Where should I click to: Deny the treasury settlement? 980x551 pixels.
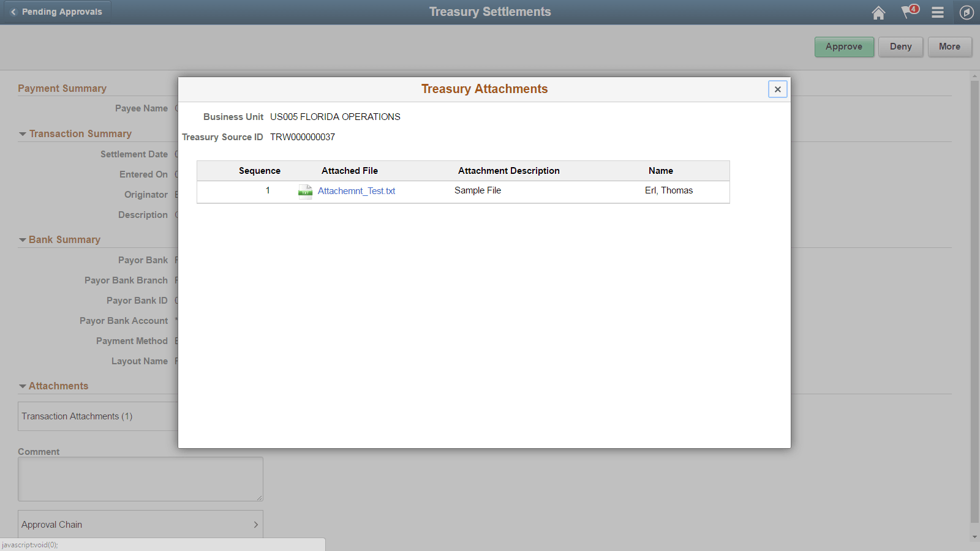point(900,47)
